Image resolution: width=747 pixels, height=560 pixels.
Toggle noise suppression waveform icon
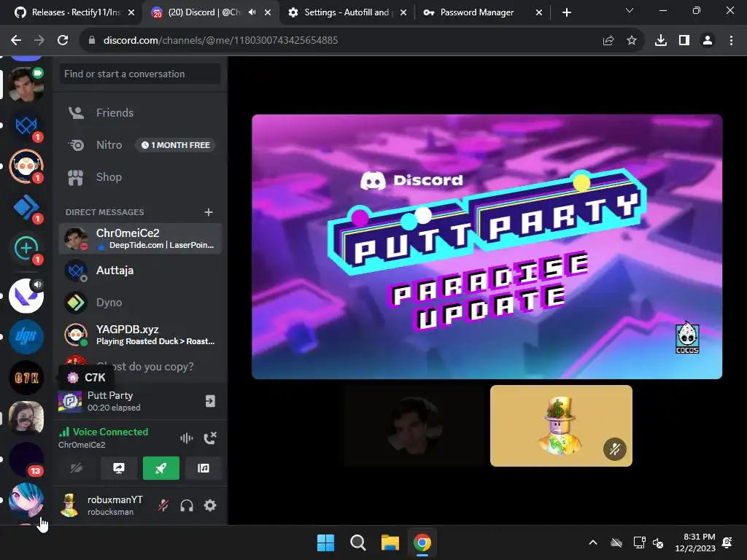[186, 438]
